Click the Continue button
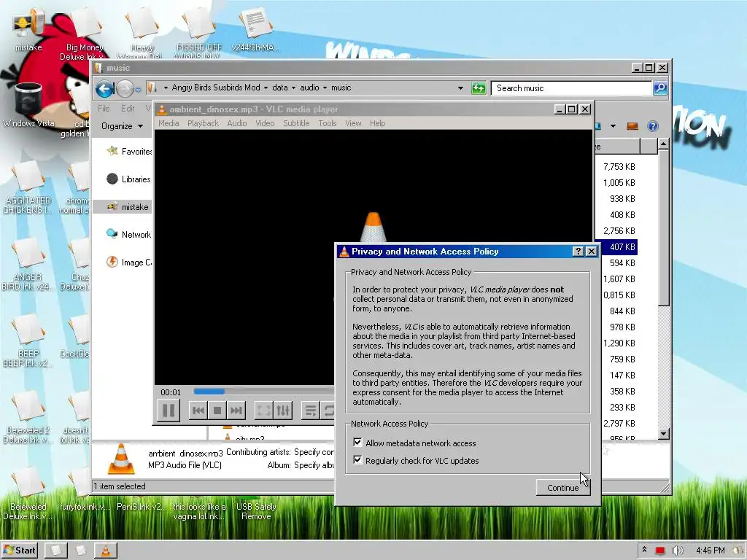 point(562,488)
